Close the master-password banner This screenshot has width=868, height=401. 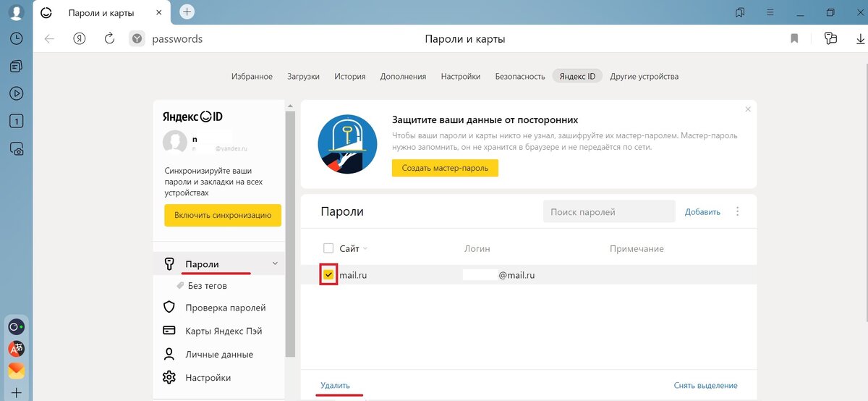tap(748, 109)
